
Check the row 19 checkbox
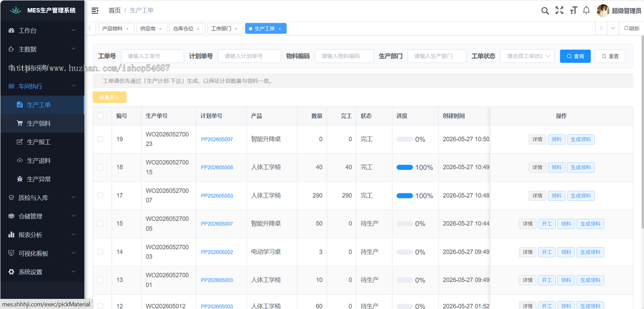point(100,139)
